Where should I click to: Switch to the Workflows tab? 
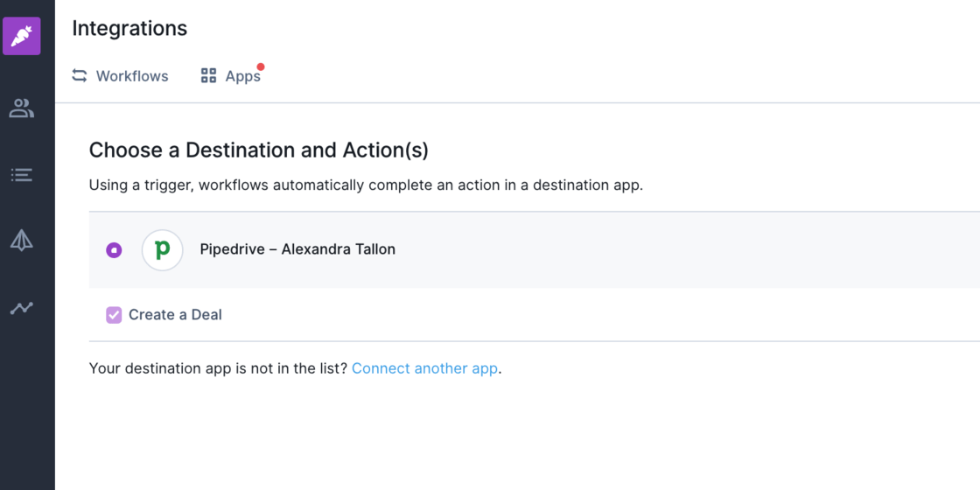coord(120,76)
